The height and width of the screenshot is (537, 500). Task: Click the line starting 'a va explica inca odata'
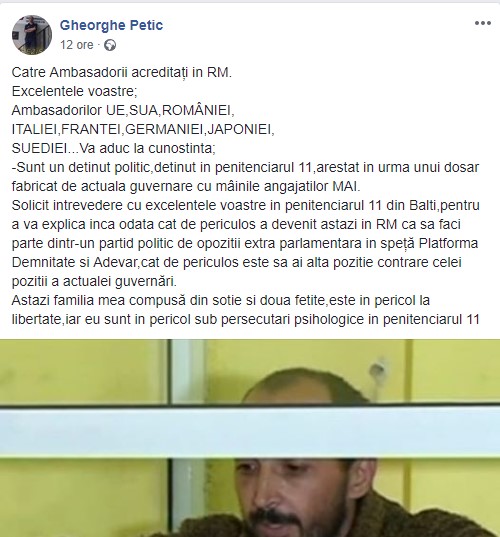pyautogui.click(x=236, y=224)
